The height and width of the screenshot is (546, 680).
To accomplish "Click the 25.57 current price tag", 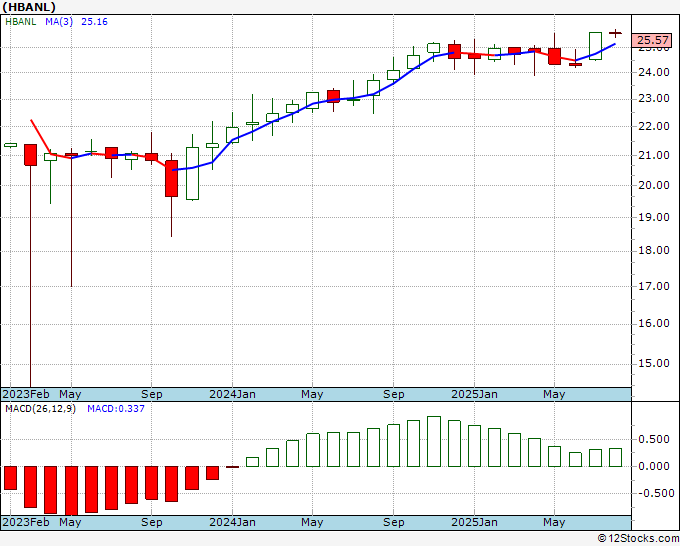I will 652,40.
